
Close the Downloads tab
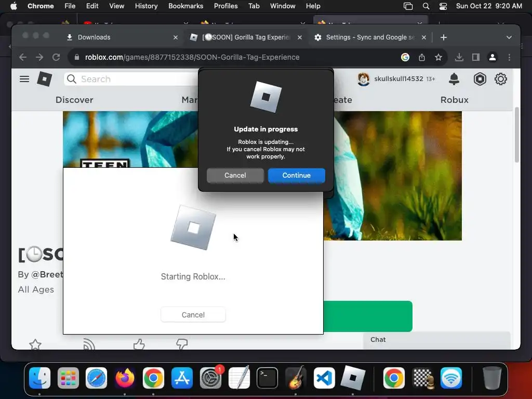176,37
